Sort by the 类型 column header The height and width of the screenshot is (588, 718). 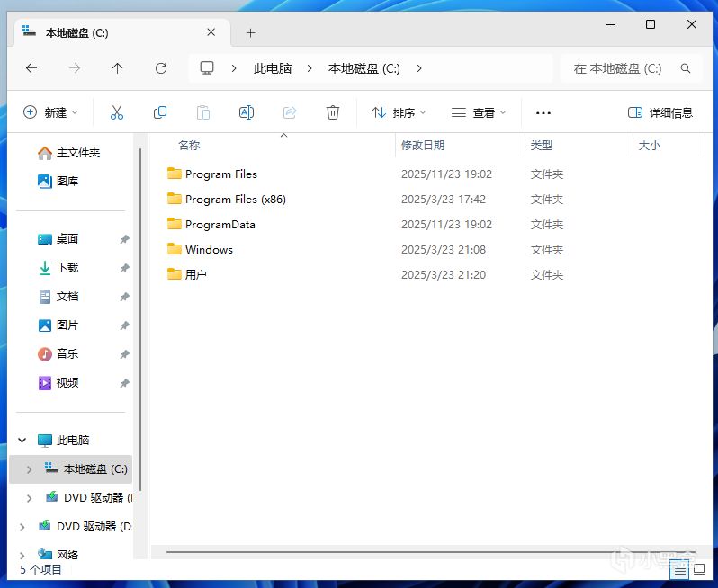(x=542, y=146)
